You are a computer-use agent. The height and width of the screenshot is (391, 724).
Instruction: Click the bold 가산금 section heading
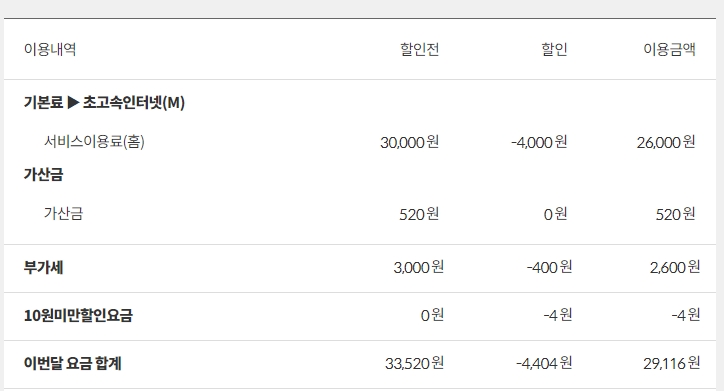point(43,174)
